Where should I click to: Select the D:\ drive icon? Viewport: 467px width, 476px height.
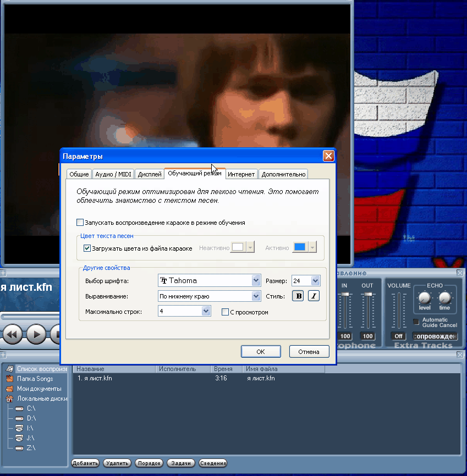click(19, 419)
